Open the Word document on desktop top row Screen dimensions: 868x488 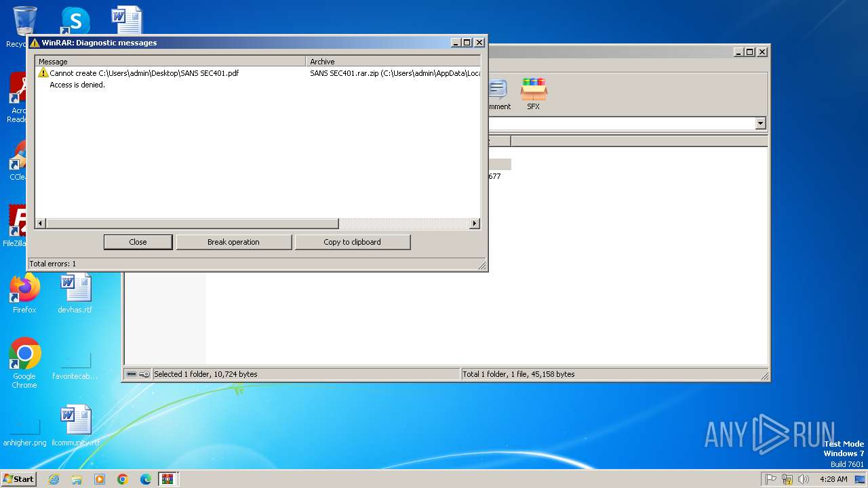coord(127,20)
